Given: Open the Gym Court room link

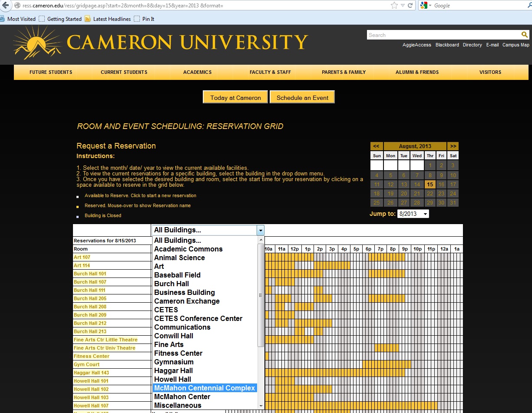Looking at the screenshot, I should [87, 364].
